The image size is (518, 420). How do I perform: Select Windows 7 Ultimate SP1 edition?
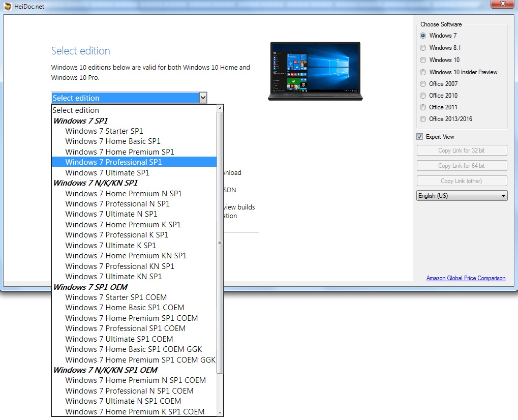134,172
